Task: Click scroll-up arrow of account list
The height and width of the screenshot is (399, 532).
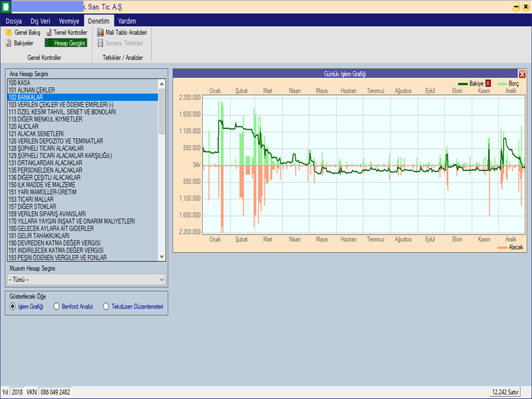Action: [162, 84]
